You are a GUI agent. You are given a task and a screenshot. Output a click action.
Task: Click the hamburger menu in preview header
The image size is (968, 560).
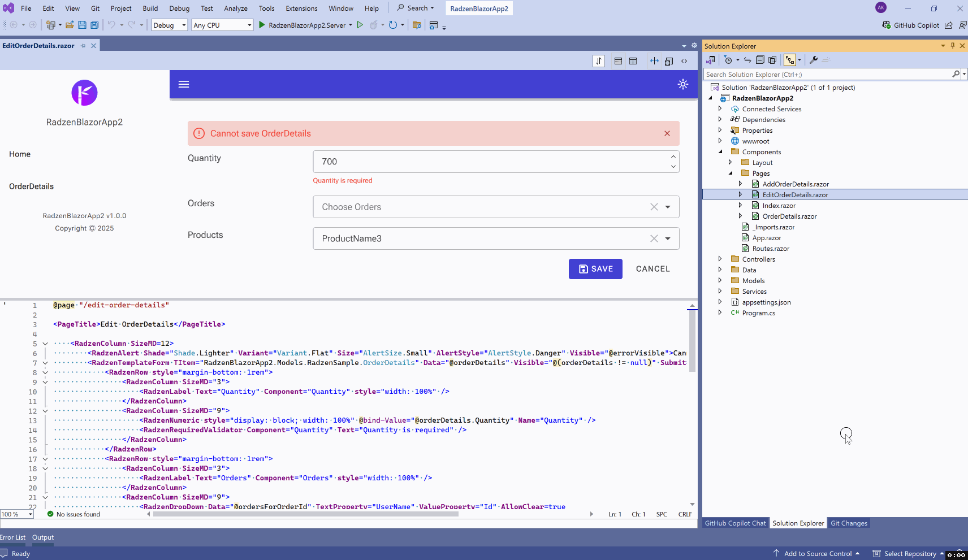184,84
